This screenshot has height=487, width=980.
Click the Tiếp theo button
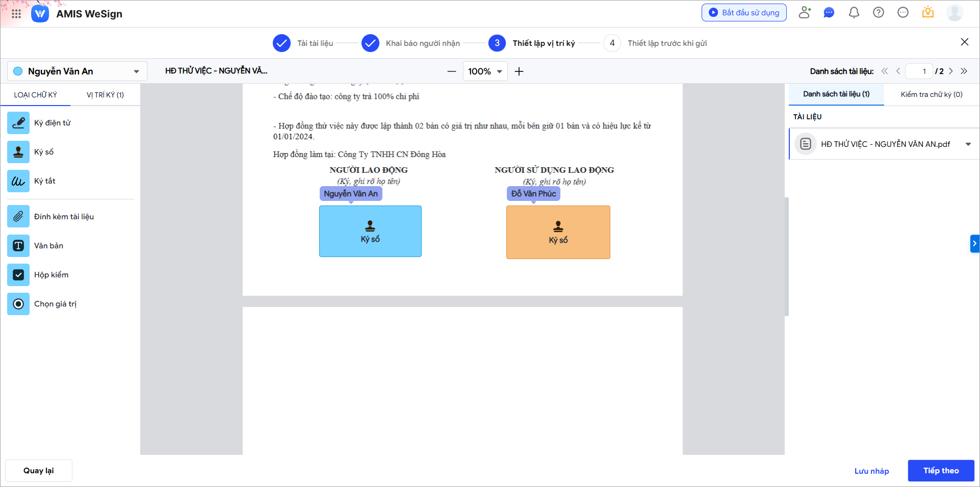[941, 471]
